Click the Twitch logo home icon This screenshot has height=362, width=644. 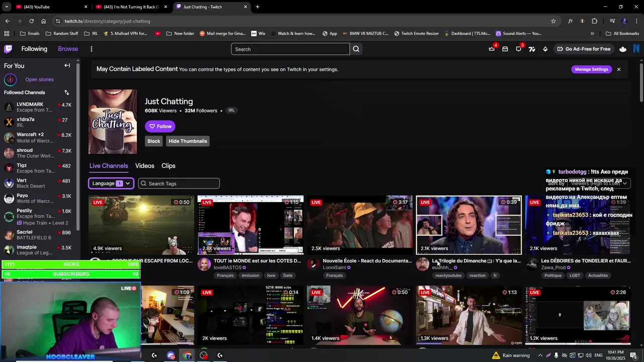point(8,49)
